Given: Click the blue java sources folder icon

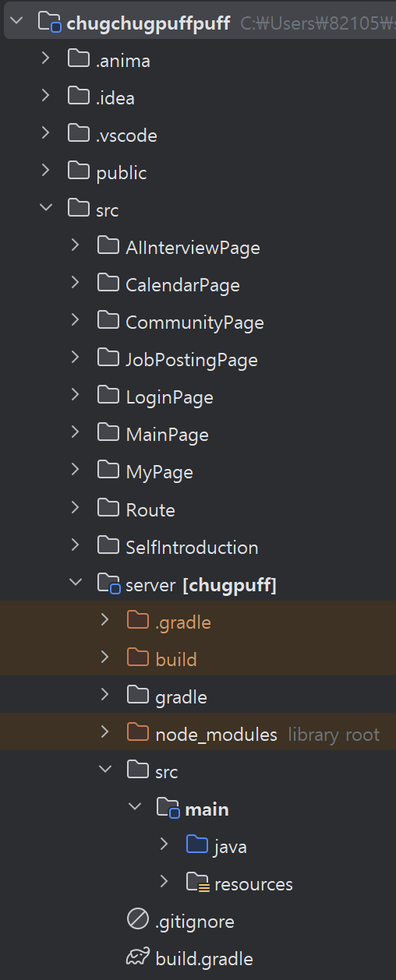Looking at the screenshot, I should pyautogui.click(x=197, y=845).
